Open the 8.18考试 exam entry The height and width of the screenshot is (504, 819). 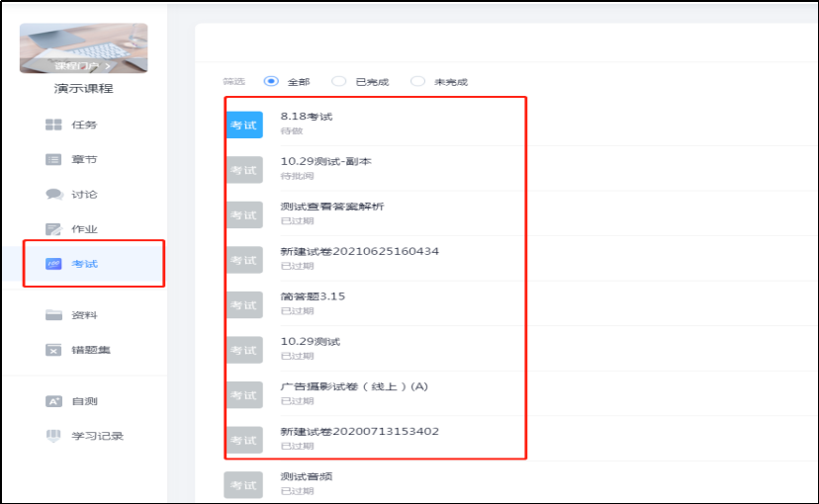(x=307, y=117)
